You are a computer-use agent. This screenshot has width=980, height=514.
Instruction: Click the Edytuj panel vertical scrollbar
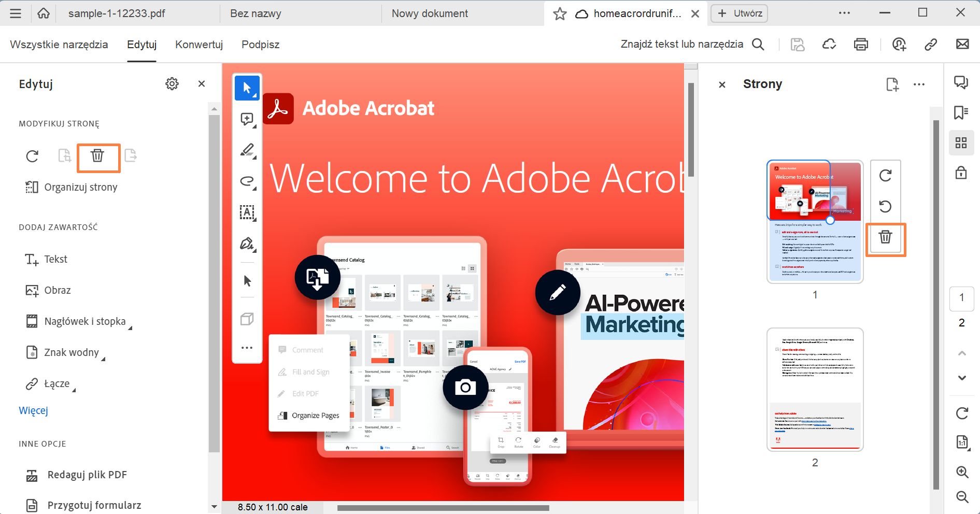pos(214,283)
